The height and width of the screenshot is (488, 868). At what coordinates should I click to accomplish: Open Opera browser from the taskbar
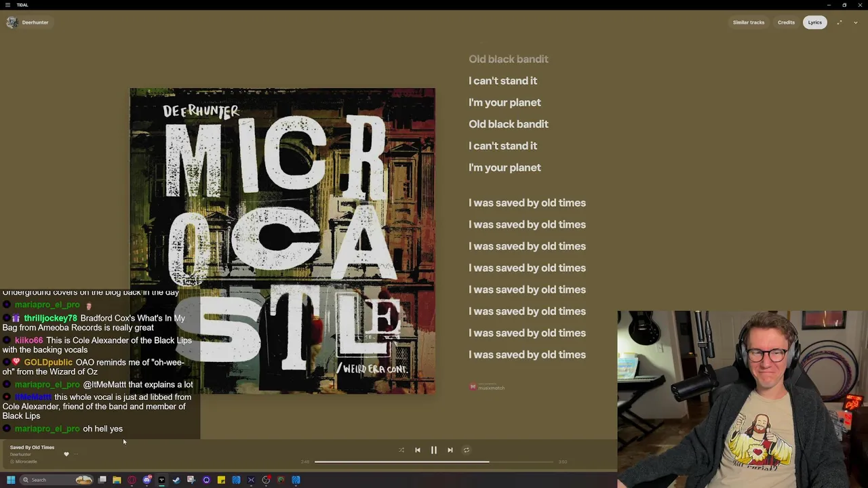pos(132,480)
